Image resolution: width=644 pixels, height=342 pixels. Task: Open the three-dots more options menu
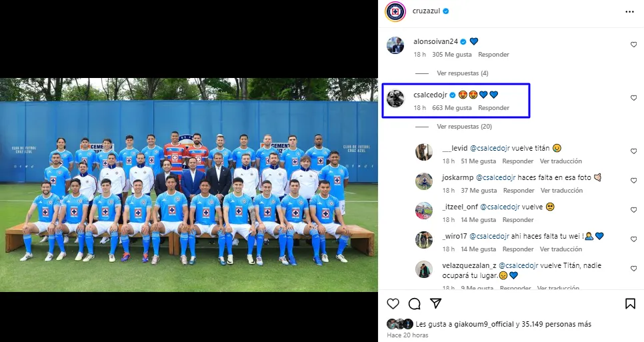click(629, 12)
